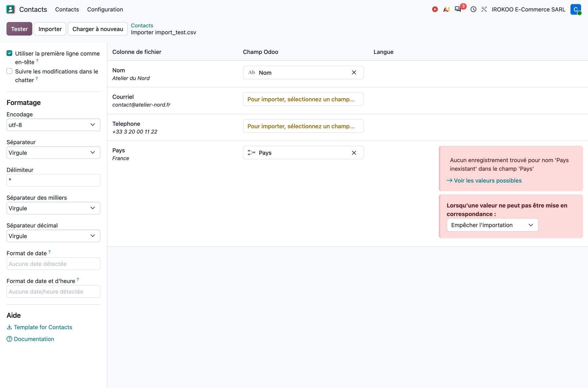This screenshot has width=588, height=388.
Task: Select a field for the Courriel column
Action: (303, 99)
